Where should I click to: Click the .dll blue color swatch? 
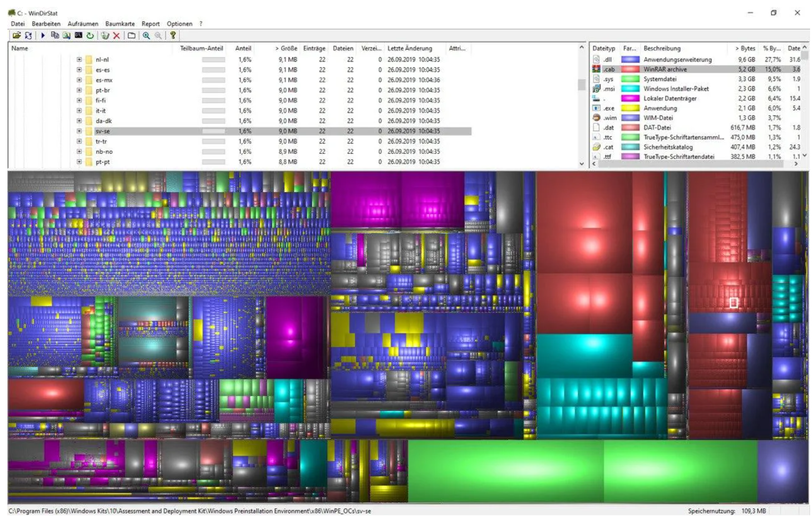point(630,60)
